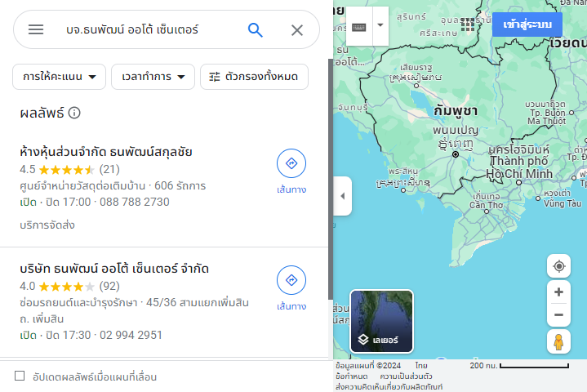587x392 pixels.
Task: Click the 200 กม. map scale bar
Action: pos(519,365)
